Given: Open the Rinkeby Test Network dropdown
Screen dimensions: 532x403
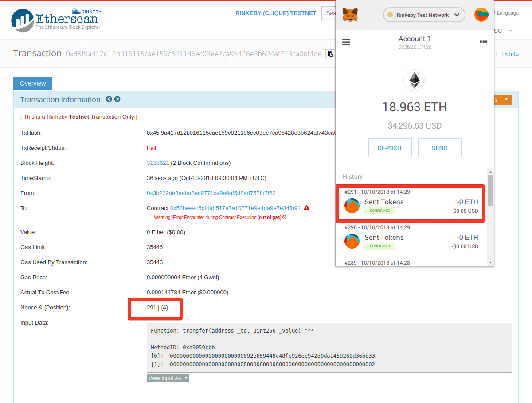Looking at the screenshot, I should coord(424,15).
